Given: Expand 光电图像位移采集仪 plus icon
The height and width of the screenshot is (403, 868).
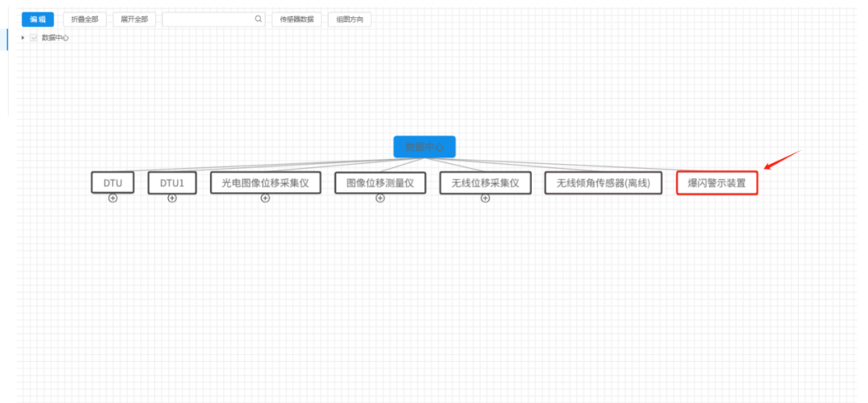Looking at the screenshot, I should tap(265, 198).
